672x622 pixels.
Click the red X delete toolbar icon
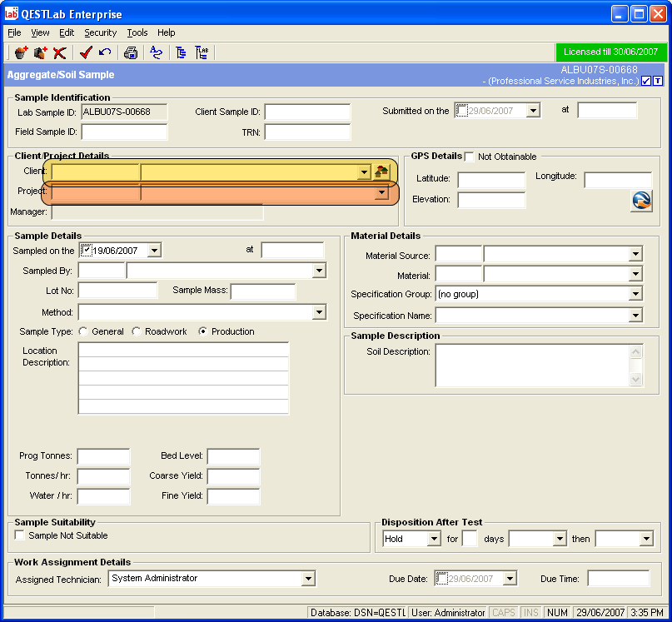(x=59, y=53)
